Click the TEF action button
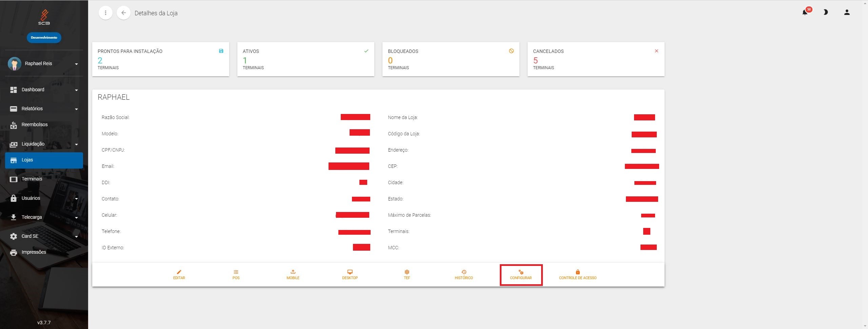This screenshot has height=329, width=868. click(x=407, y=275)
